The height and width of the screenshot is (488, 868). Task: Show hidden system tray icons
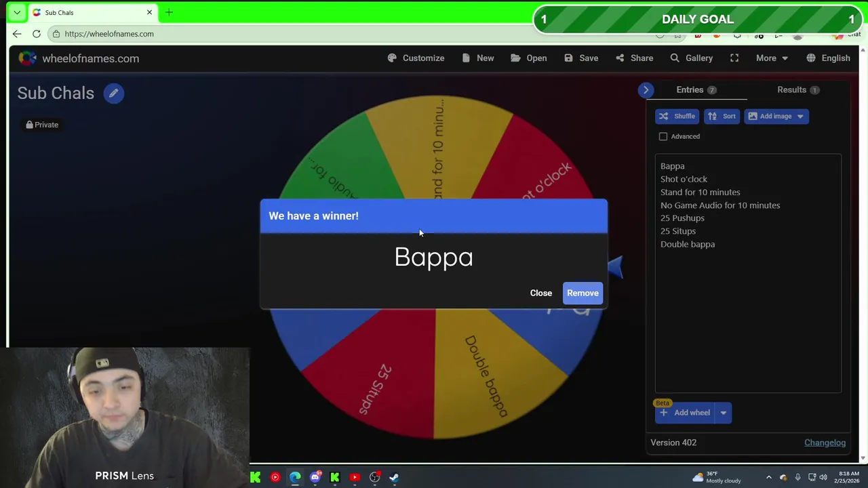click(768, 477)
